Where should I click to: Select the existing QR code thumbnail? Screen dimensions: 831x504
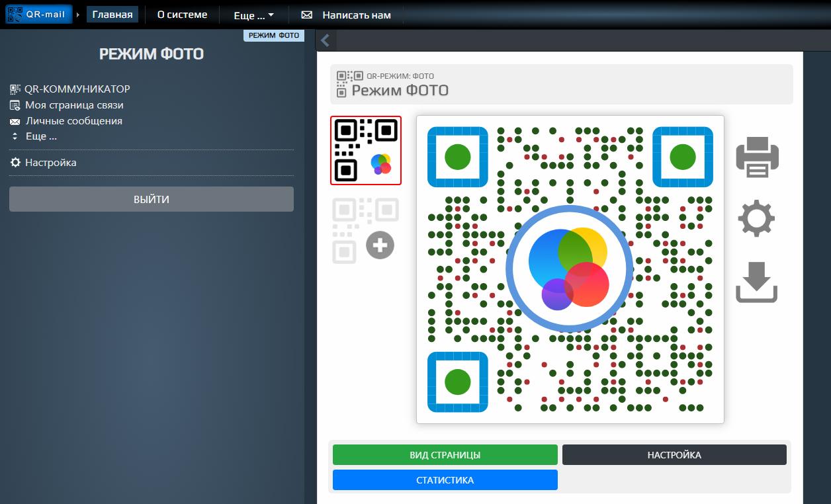pyautogui.click(x=366, y=150)
